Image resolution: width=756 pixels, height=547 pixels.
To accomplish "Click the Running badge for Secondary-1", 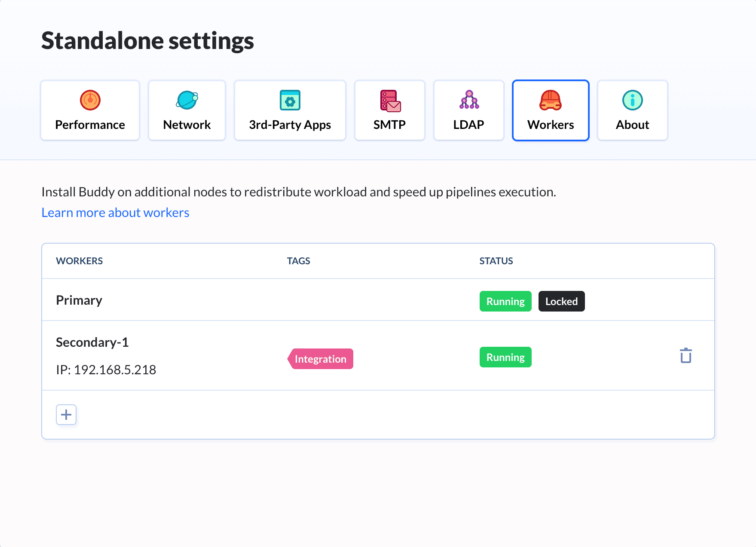I will coord(505,357).
